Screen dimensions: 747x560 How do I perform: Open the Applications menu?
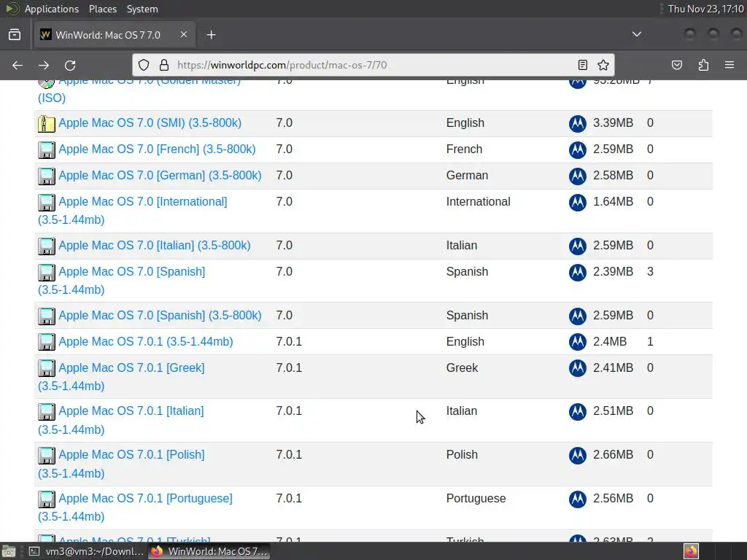pos(52,9)
